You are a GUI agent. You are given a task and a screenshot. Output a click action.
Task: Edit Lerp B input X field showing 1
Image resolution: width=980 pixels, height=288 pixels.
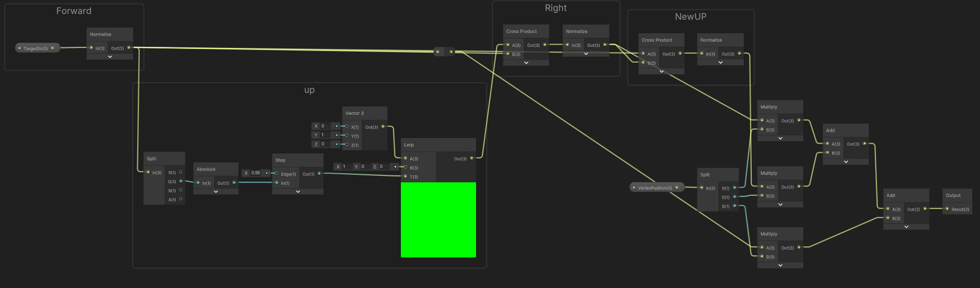[x=347, y=166]
